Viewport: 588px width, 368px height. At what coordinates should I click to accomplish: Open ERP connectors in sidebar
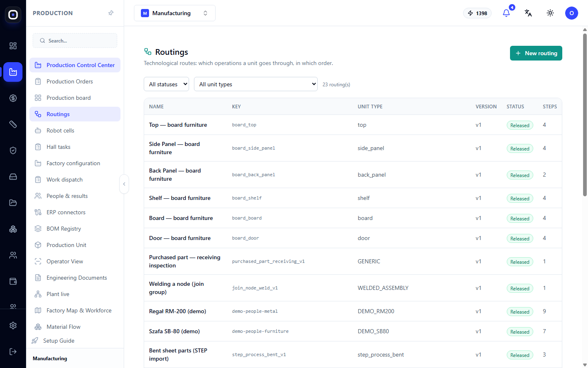point(75,212)
